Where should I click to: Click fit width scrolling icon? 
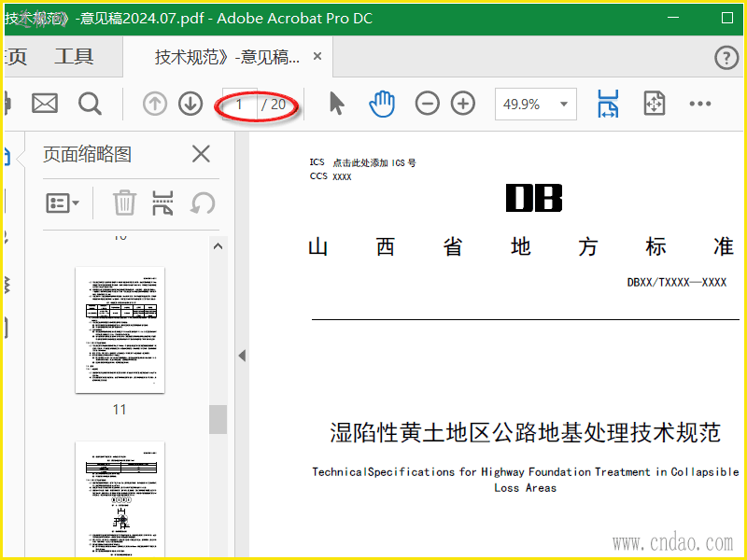(x=609, y=104)
